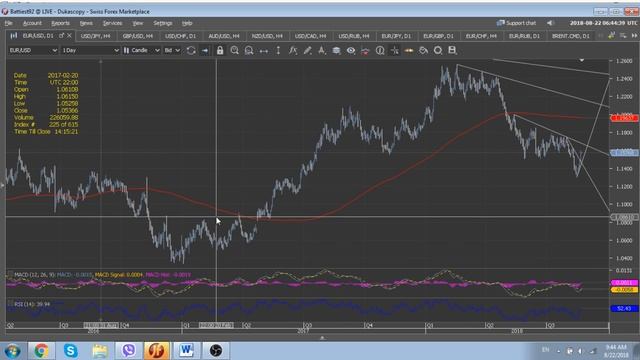The width and height of the screenshot is (640, 360).
Task: Click the RSI (14) indicator label
Action: tap(32, 304)
